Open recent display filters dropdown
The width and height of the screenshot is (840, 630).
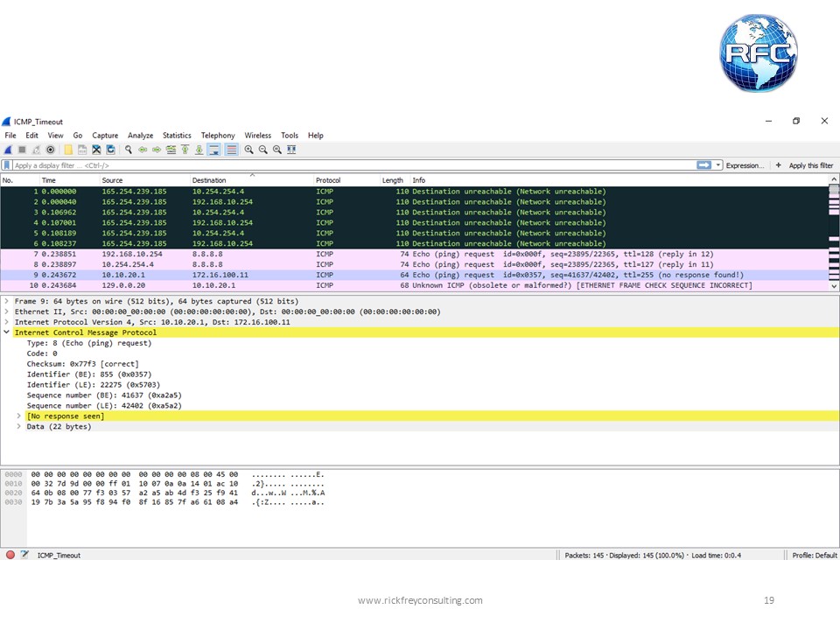coord(718,165)
